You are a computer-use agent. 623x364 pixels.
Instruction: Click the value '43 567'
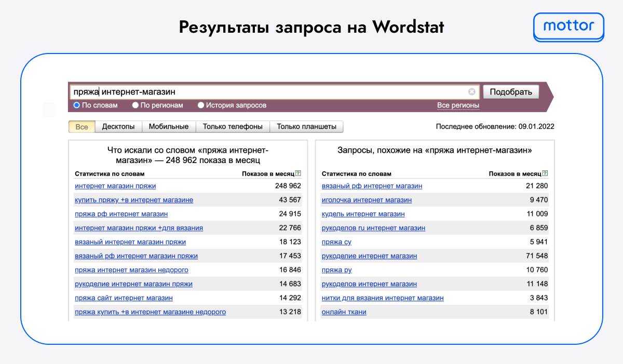pyautogui.click(x=290, y=200)
